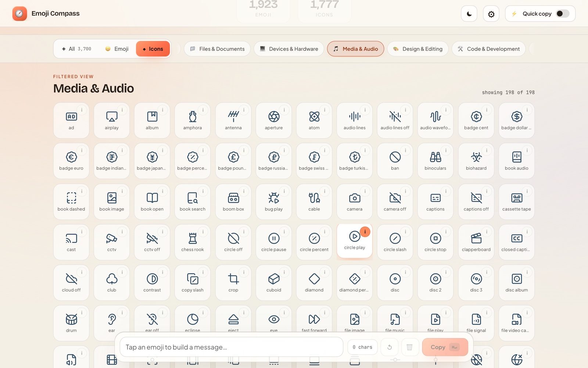Select the drum icon card

coord(71,323)
